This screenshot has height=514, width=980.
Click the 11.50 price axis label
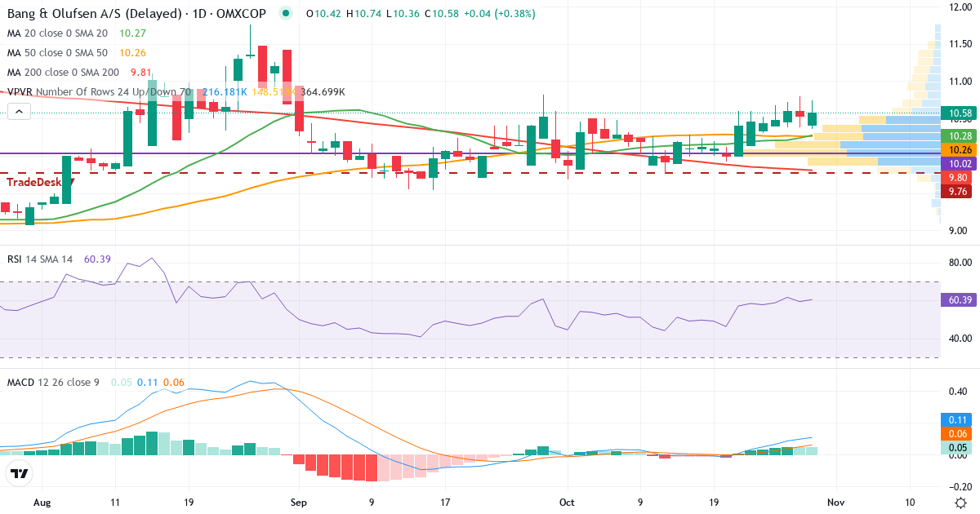(x=959, y=43)
